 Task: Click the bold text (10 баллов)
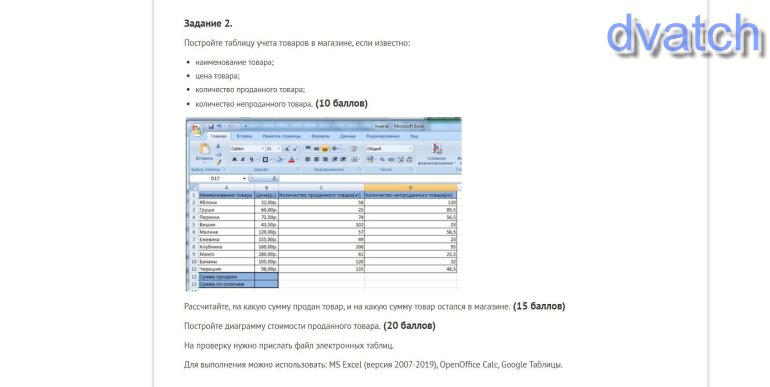(341, 104)
